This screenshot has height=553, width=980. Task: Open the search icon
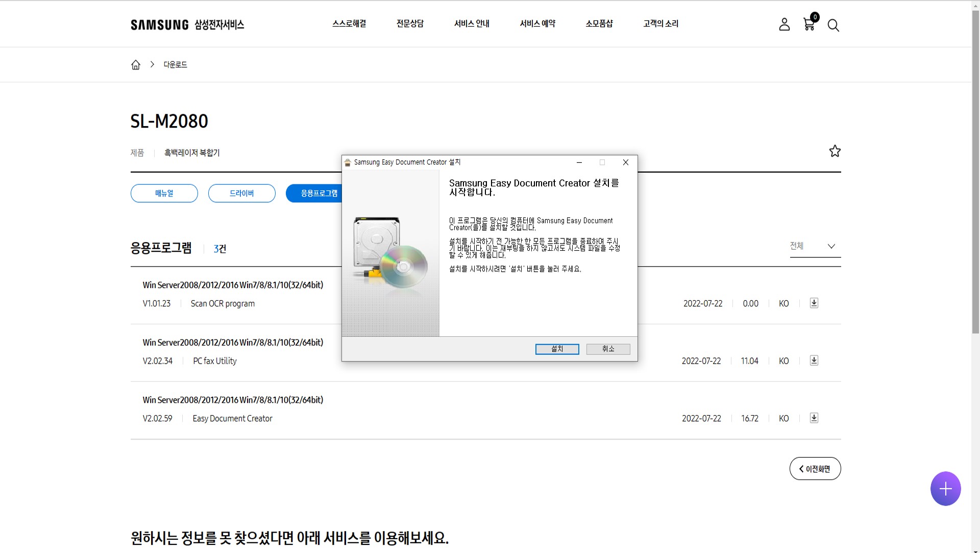pyautogui.click(x=833, y=25)
